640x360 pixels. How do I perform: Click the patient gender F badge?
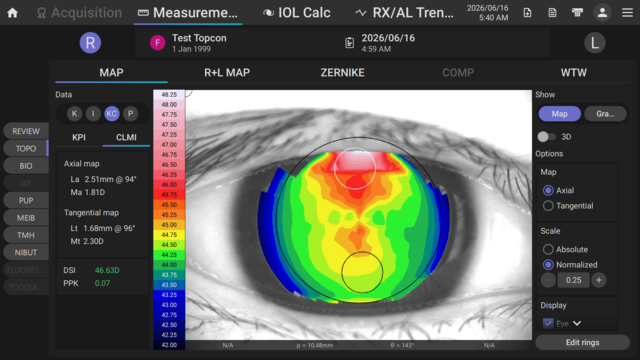click(158, 42)
